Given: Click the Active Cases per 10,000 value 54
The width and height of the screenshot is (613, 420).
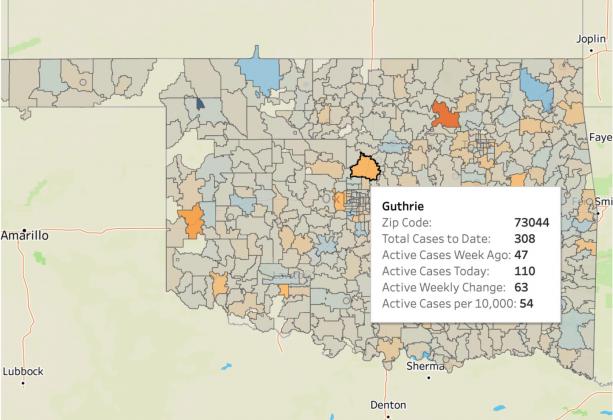Looking at the screenshot, I should tap(526, 304).
